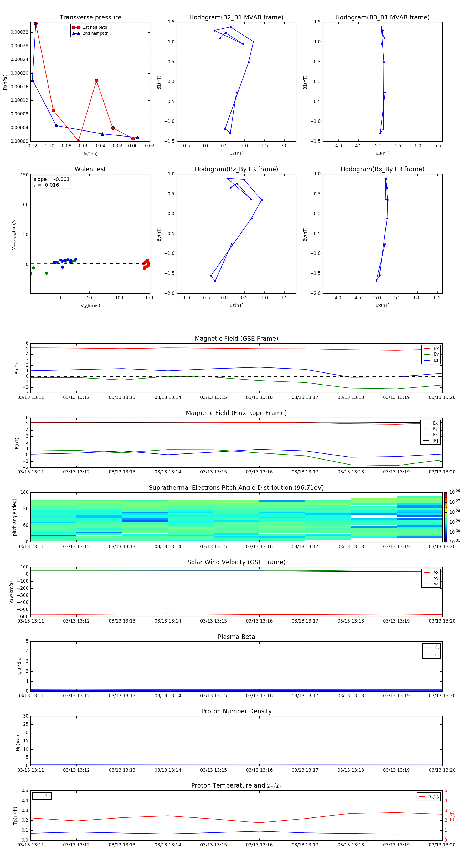Click the "Hodogram(B3_B1 MVAB frame)" title
This screenshot has width=473, height=868.
tap(382, 18)
